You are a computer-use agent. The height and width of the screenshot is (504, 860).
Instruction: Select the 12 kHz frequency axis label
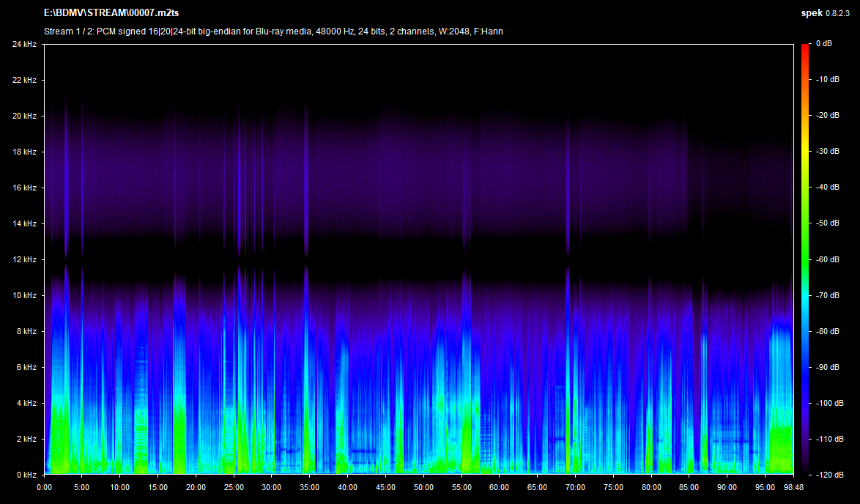coord(24,259)
